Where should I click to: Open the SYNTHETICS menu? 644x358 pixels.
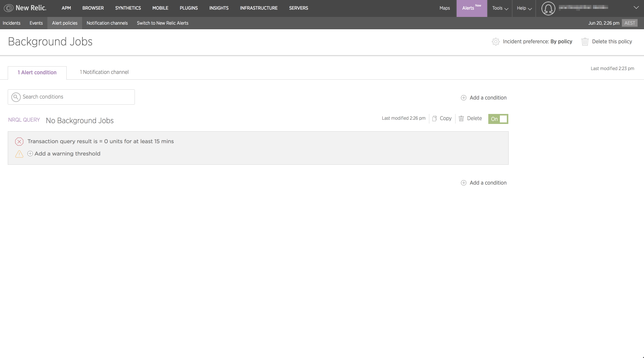point(128,8)
